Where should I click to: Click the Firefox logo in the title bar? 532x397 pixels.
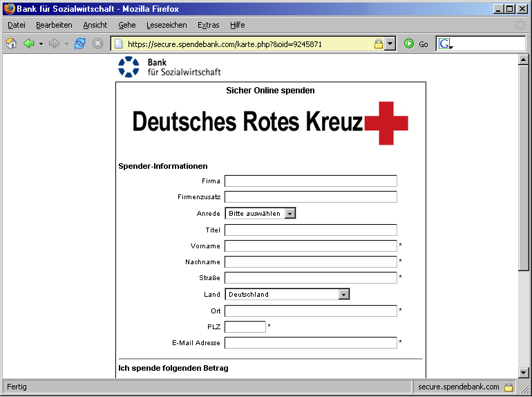[9, 8]
